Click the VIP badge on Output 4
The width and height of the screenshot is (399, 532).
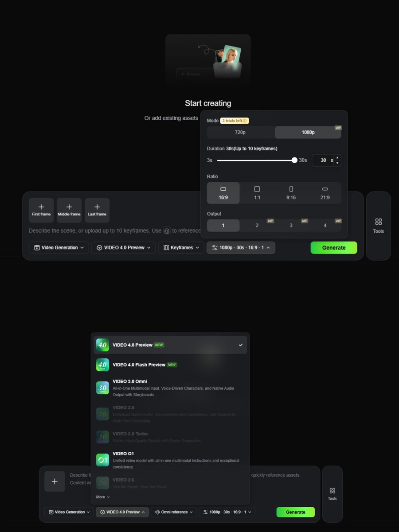pyautogui.click(x=338, y=221)
